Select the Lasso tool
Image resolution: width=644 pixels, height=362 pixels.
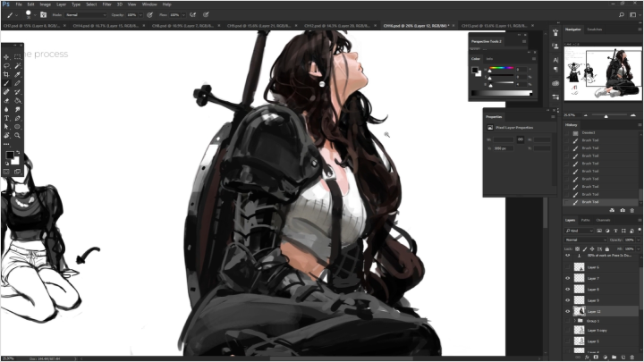tap(6, 65)
